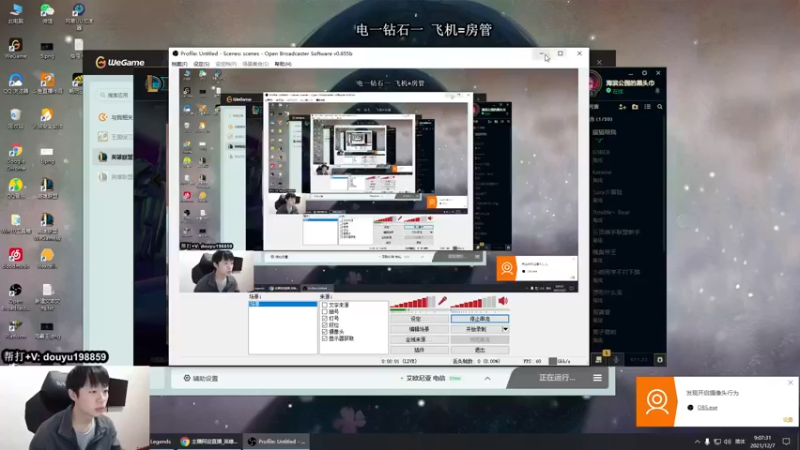
Task: Click orange camera icon in notification popup
Action: [x=656, y=402]
